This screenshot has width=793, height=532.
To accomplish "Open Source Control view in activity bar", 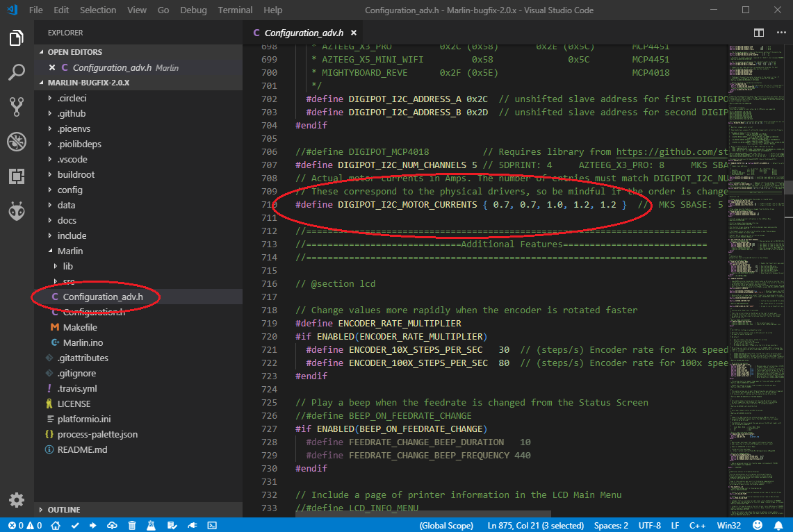I will [16, 106].
